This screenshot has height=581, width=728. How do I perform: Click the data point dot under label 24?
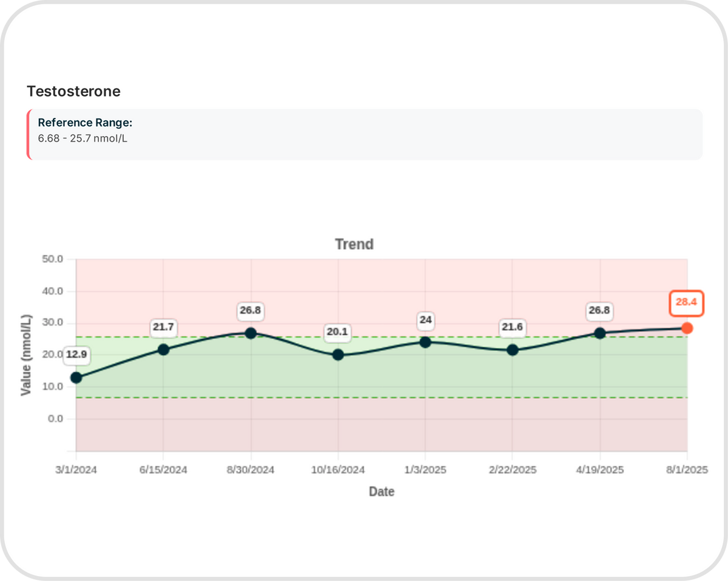425,342
